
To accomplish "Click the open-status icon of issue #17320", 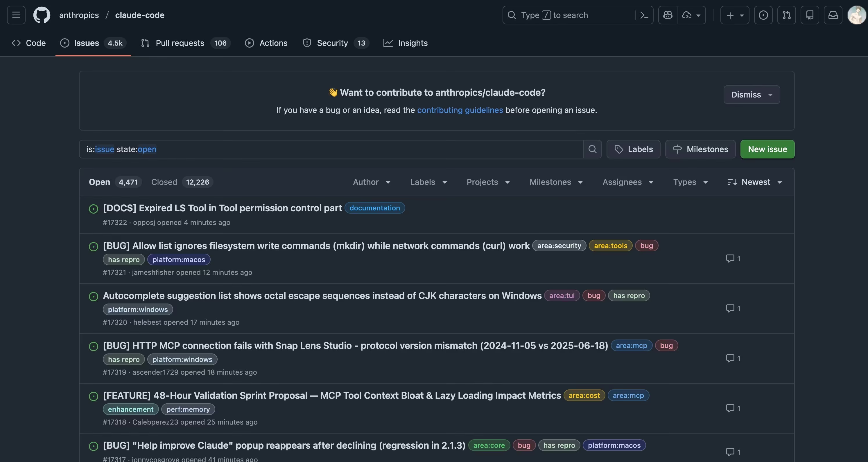I will (93, 296).
